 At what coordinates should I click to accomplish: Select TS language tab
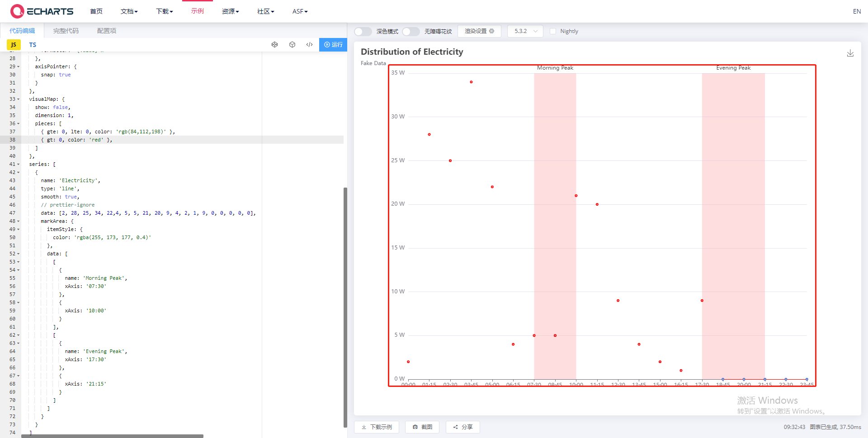[33, 45]
